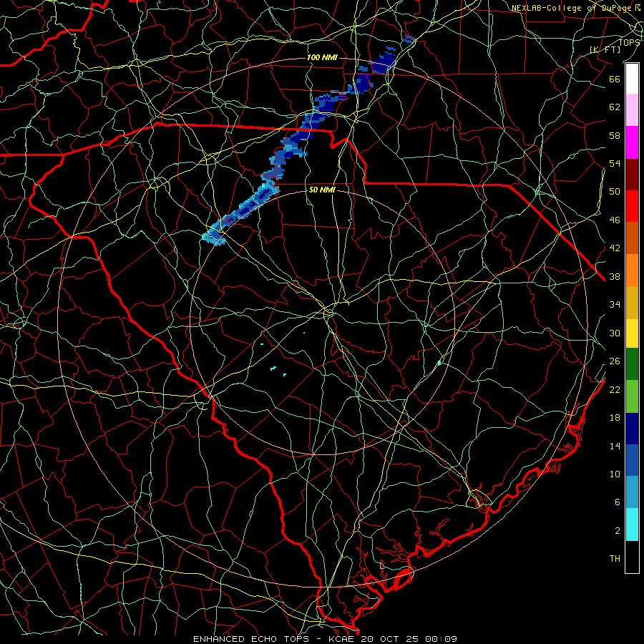This screenshot has height=644, width=644.
Task: Click the light blue 10 kft legend swatch
Action: 632,492
